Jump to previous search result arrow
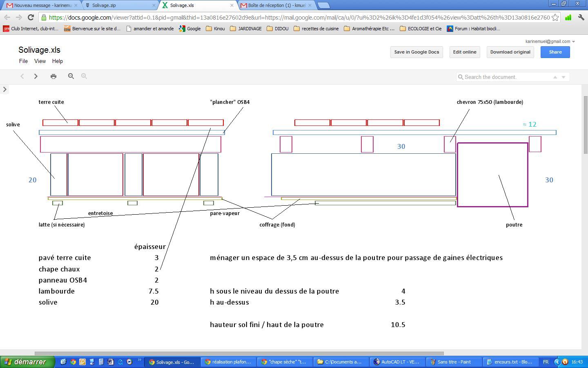588x368 pixels. pos(555,77)
